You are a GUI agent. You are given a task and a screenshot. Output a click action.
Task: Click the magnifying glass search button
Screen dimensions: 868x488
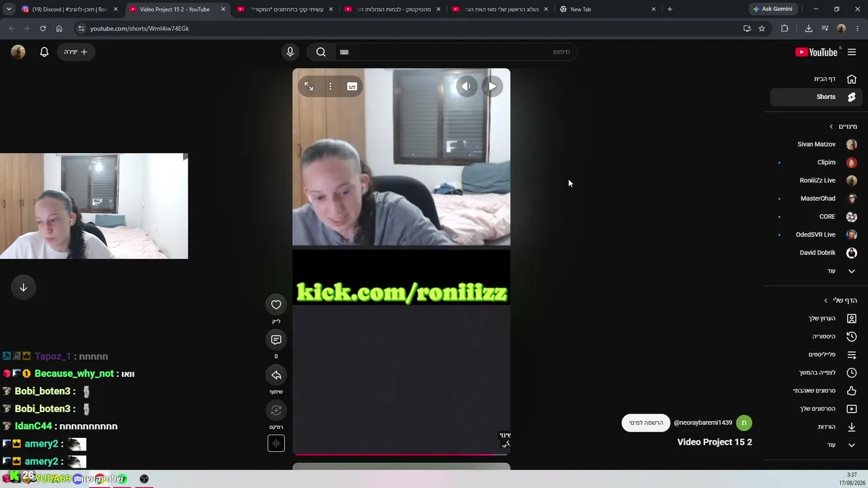pyautogui.click(x=321, y=52)
